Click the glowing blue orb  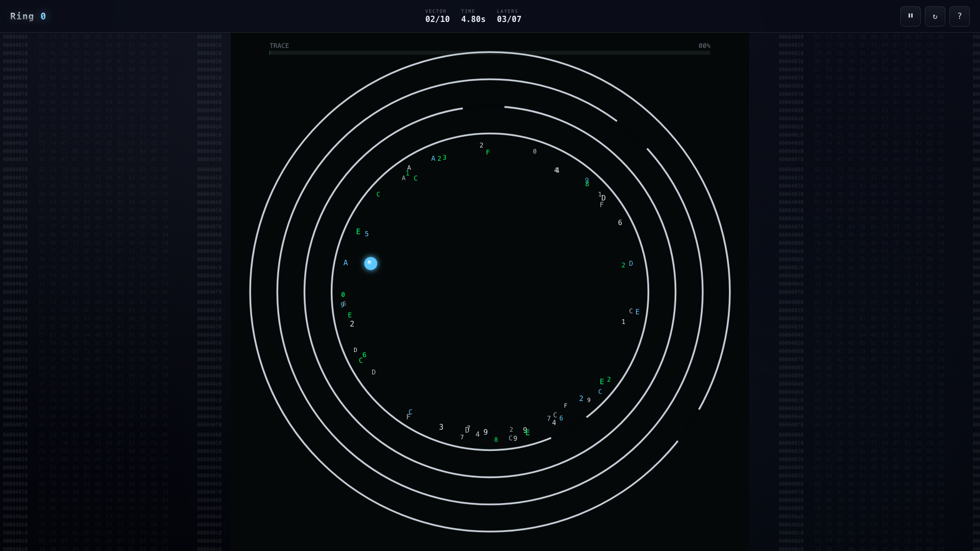371,263
